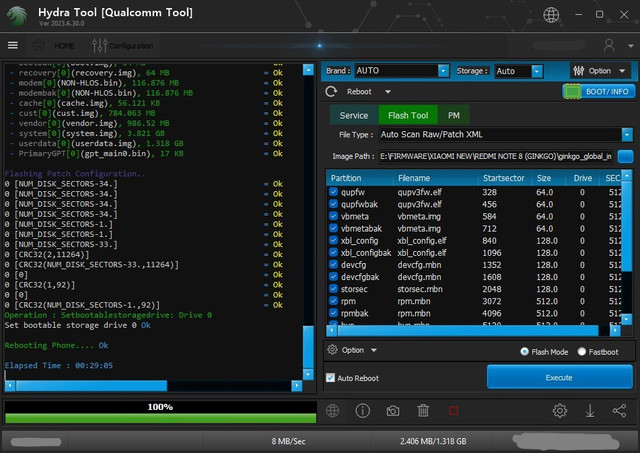Click the BOOT/ INFO button
Viewport: 640px width, 453px height.
[599, 91]
